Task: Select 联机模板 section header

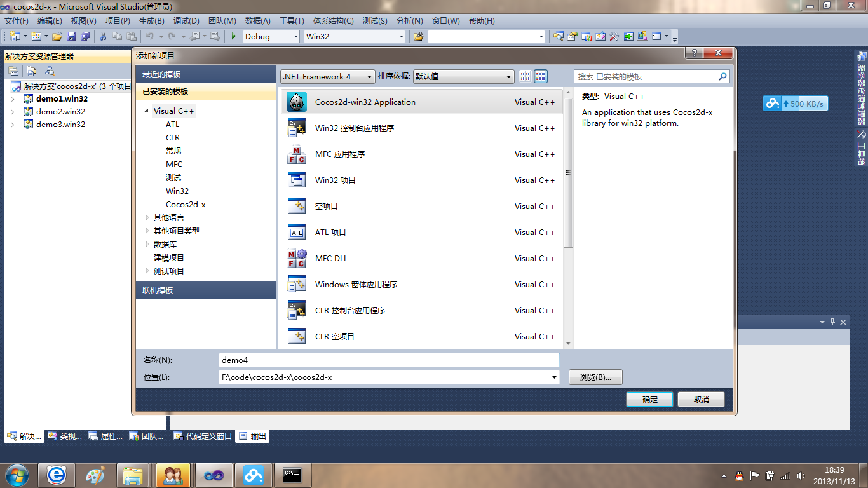Action: (206, 290)
